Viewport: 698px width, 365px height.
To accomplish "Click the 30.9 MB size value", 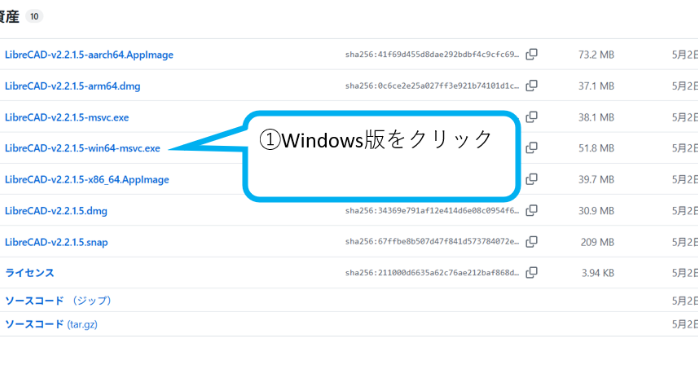I will coord(596,211).
